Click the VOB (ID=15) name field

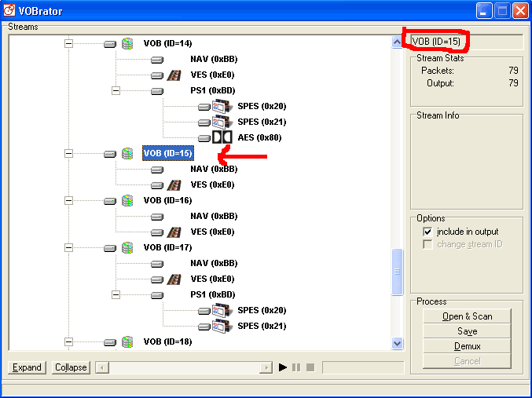[467, 42]
